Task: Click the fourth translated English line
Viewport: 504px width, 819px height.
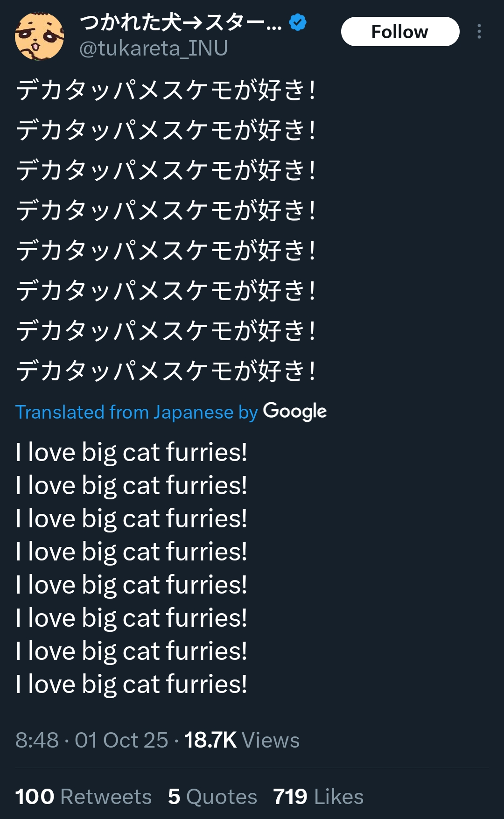Action: pos(131,552)
